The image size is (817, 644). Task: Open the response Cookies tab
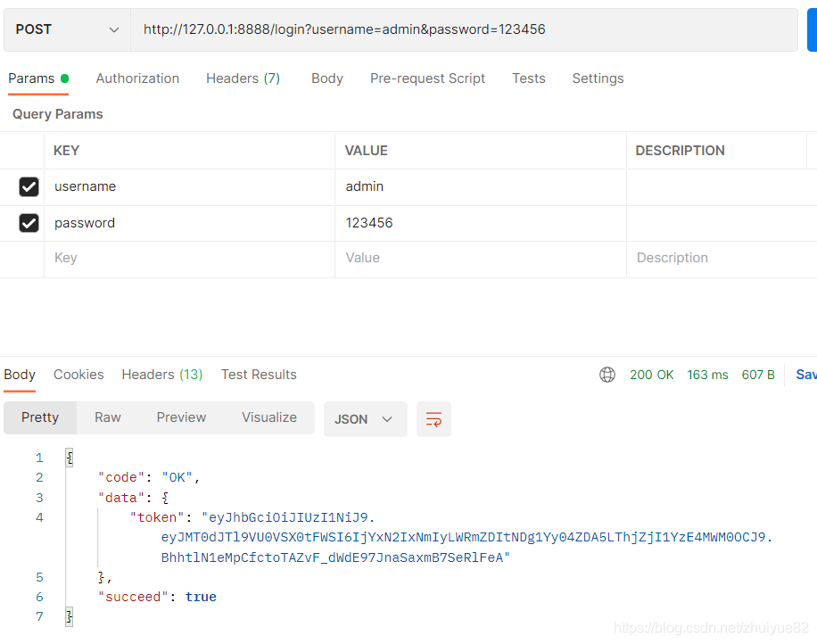coord(78,375)
